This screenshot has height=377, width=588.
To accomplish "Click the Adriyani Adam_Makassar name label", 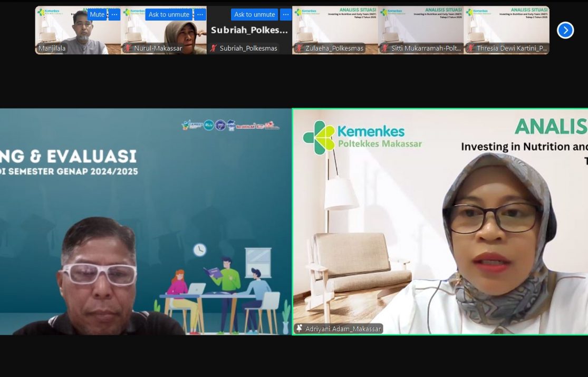I will 343,329.
